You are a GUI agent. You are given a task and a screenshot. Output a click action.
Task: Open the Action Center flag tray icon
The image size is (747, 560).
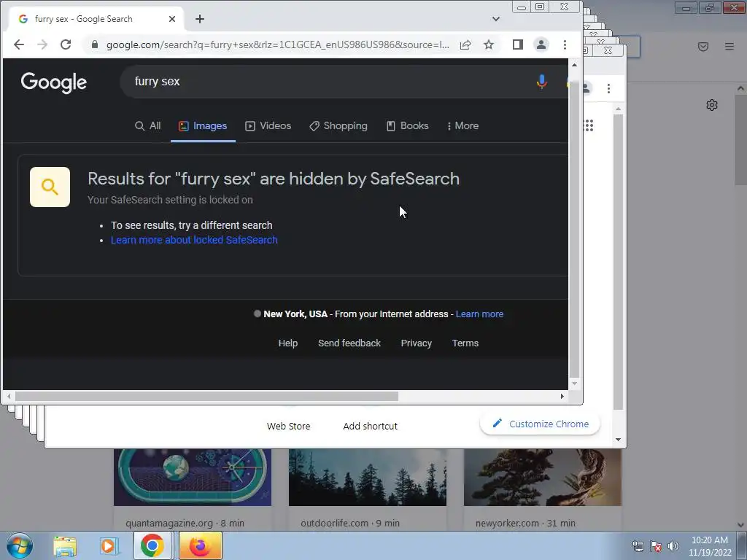point(656,547)
